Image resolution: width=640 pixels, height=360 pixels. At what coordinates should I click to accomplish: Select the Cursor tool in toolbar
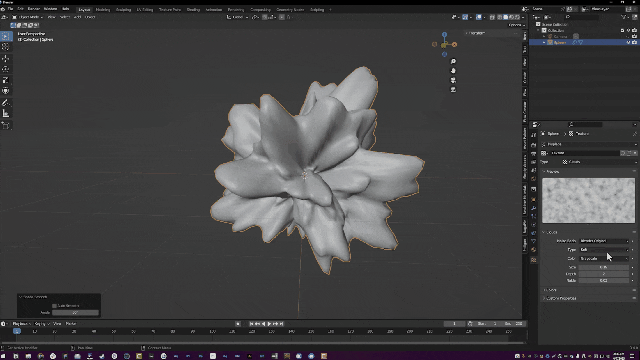coord(6,47)
